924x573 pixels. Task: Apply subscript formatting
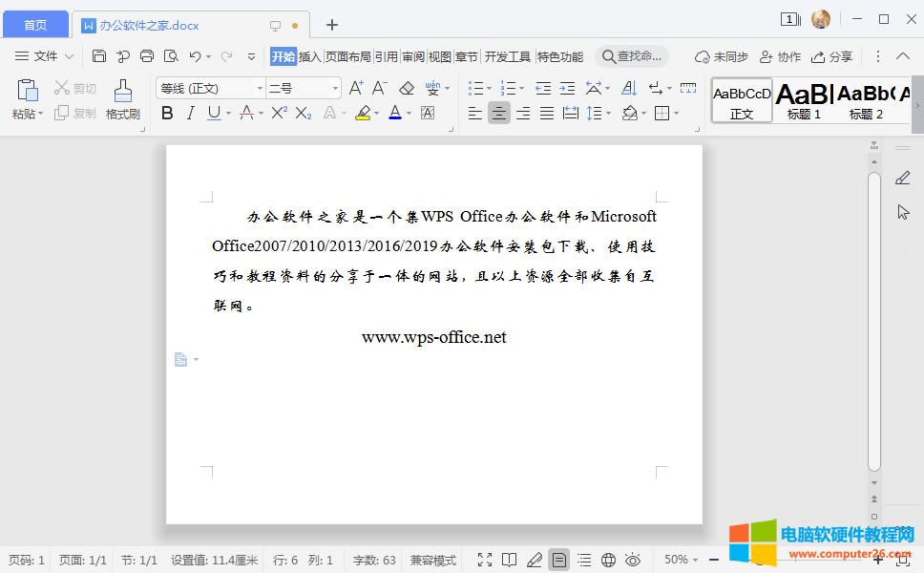click(304, 113)
